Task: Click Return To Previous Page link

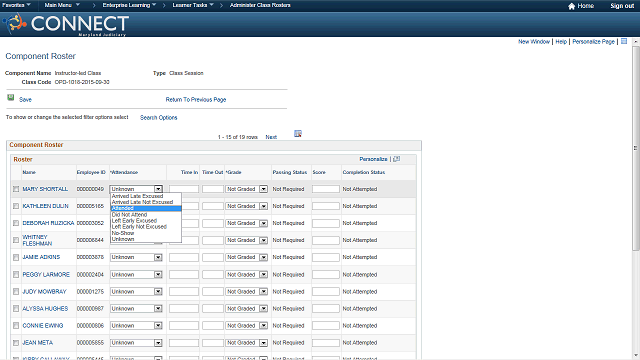Action: 196,100
